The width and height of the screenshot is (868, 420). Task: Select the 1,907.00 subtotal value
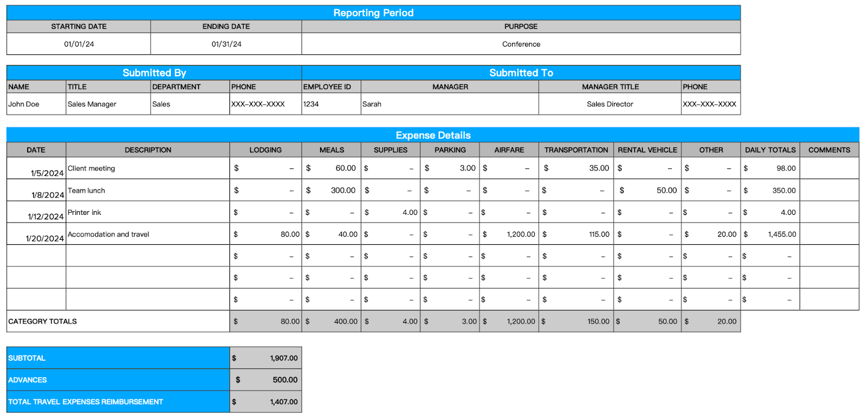[x=265, y=358]
